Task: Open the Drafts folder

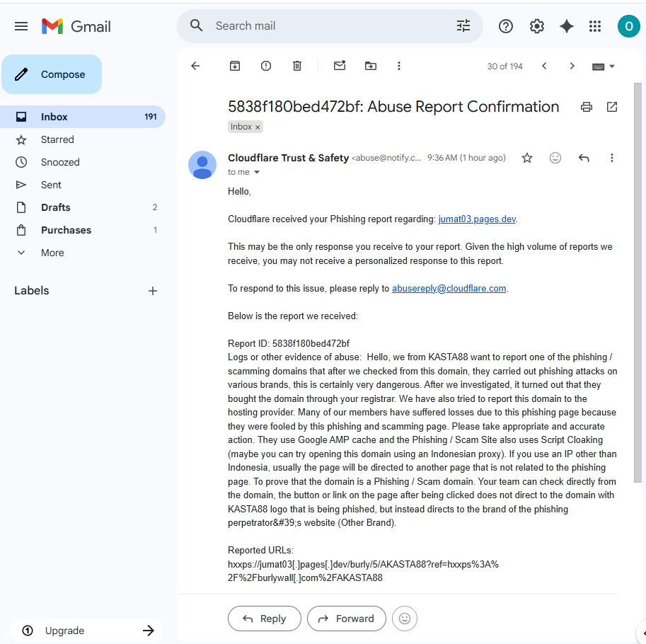Action: pyautogui.click(x=82, y=207)
